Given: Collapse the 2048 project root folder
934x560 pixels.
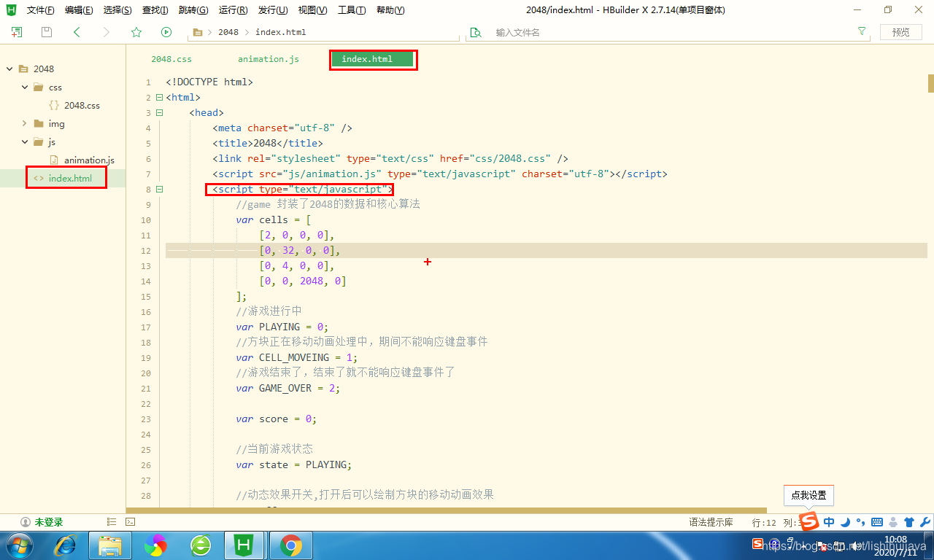Looking at the screenshot, I should pos(10,69).
